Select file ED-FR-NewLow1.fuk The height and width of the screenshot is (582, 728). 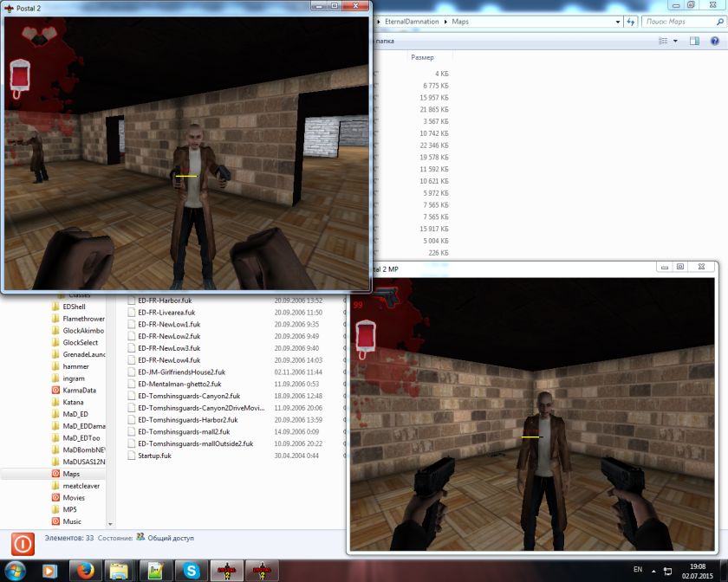pyautogui.click(x=169, y=325)
